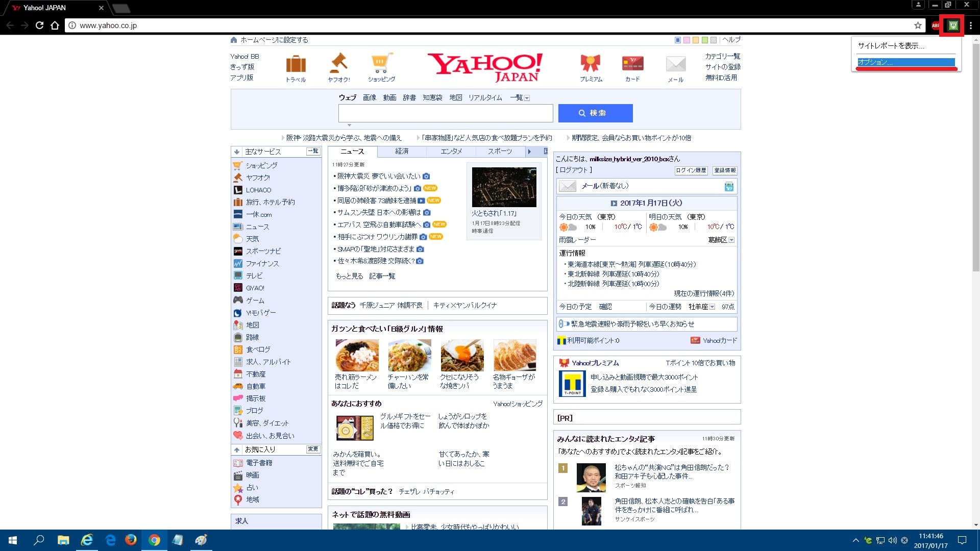The image size is (980, 551).
Task: Select the 動画 search tab
Action: coord(390,97)
